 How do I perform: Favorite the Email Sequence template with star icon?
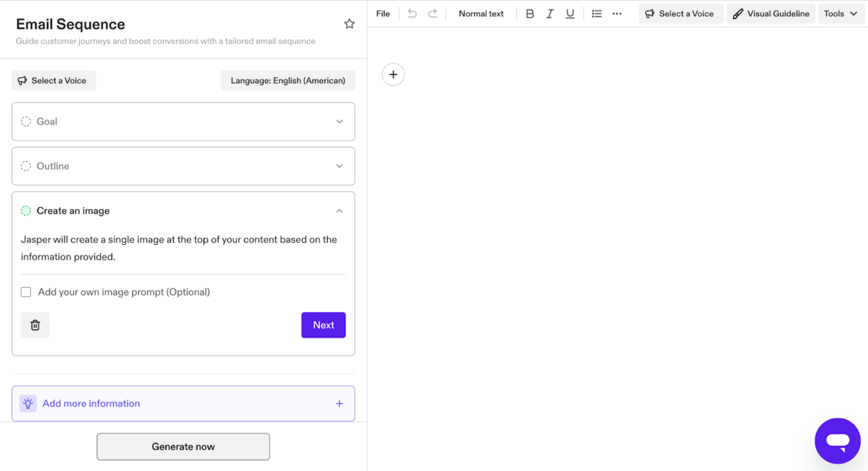pos(350,24)
